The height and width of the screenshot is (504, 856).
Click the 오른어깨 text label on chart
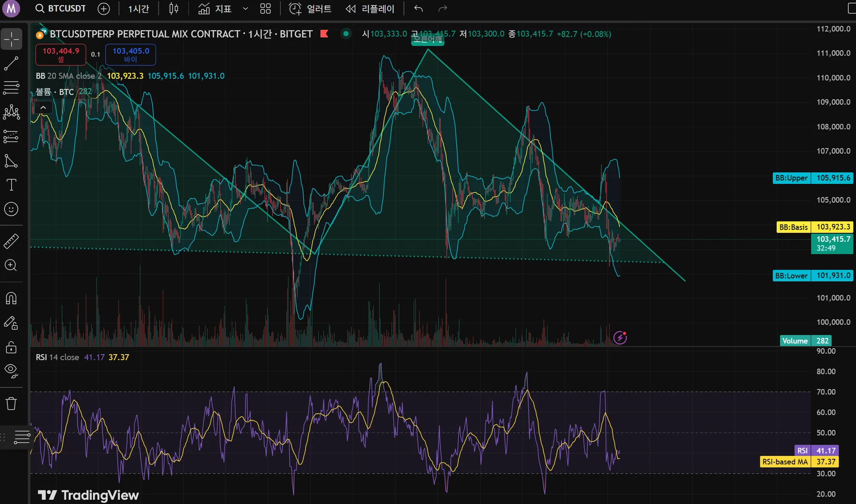click(x=428, y=39)
